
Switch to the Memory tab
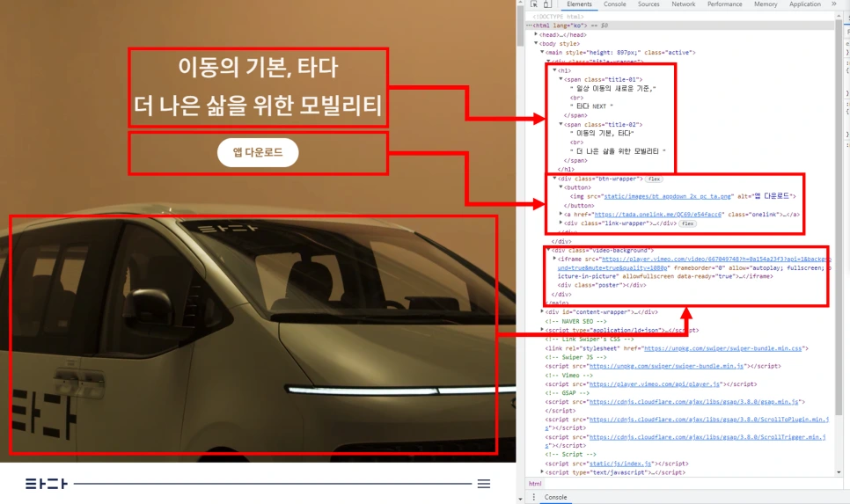point(766,4)
